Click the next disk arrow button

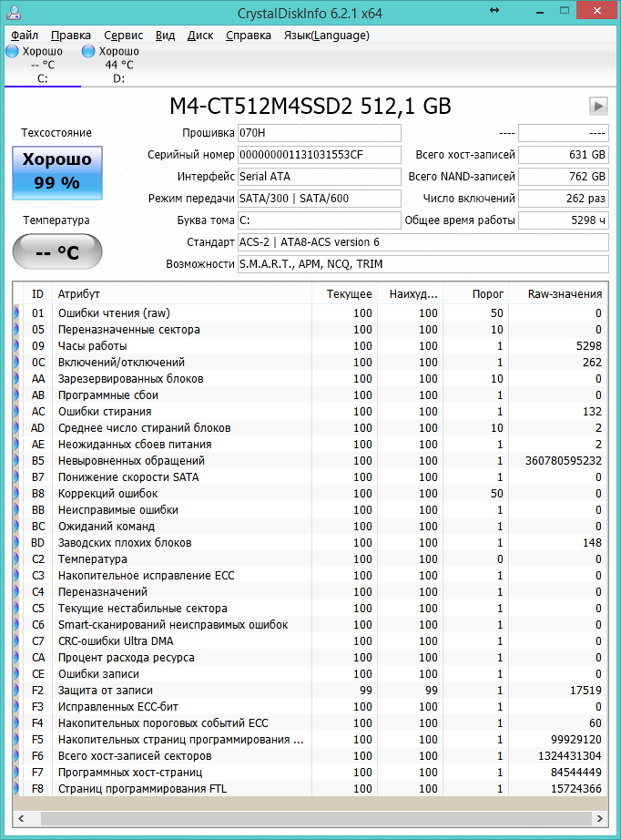(x=598, y=106)
